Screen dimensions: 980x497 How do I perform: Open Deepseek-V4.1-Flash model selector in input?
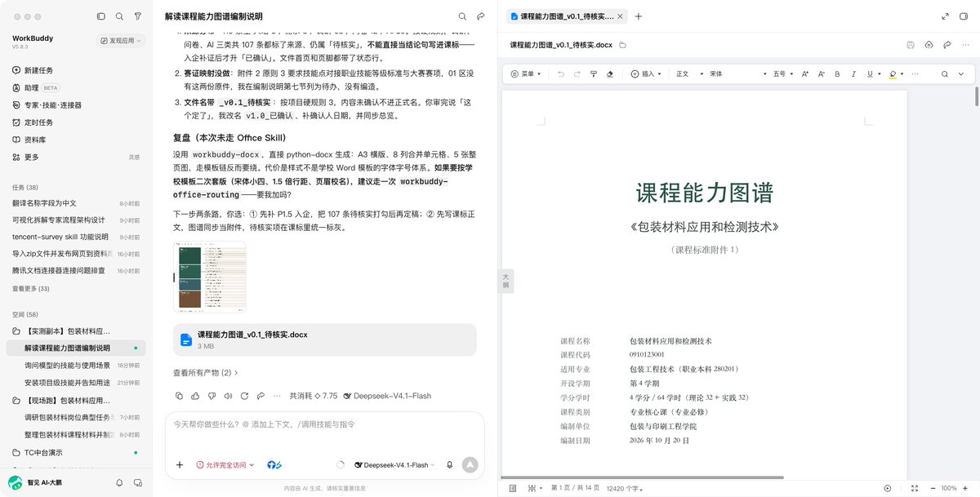396,465
